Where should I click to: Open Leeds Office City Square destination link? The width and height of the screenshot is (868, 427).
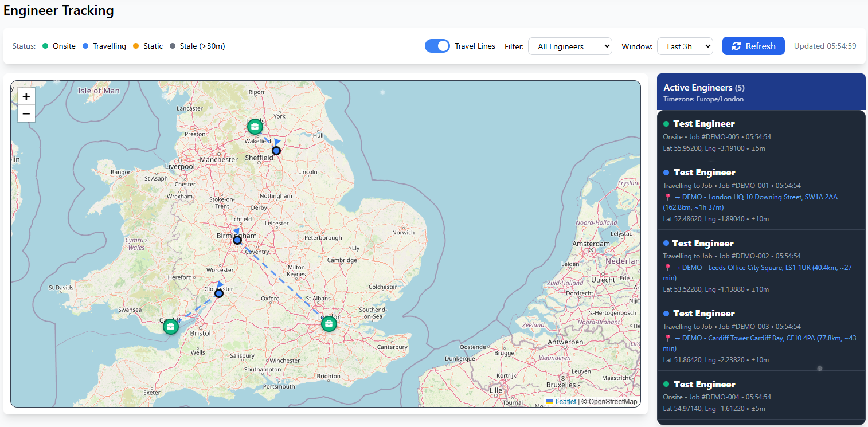click(x=757, y=273)
